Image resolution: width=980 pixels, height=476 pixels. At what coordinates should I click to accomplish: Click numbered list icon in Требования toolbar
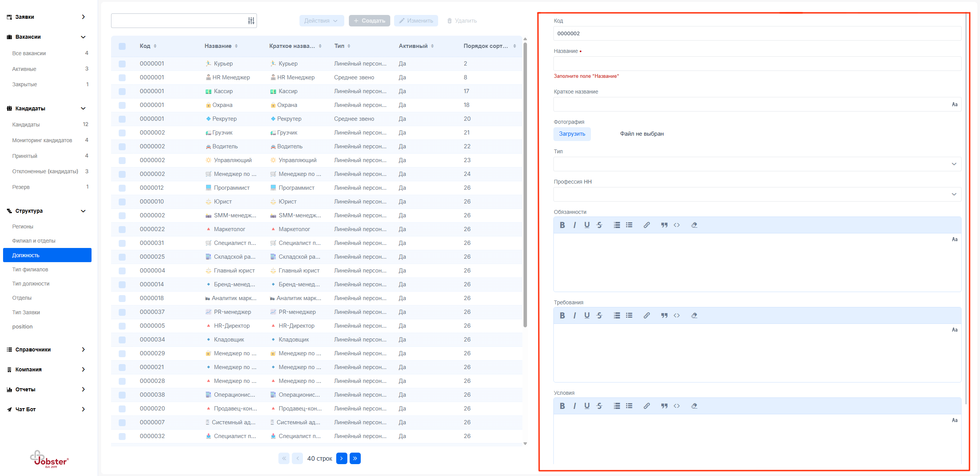tap(617, 315)
